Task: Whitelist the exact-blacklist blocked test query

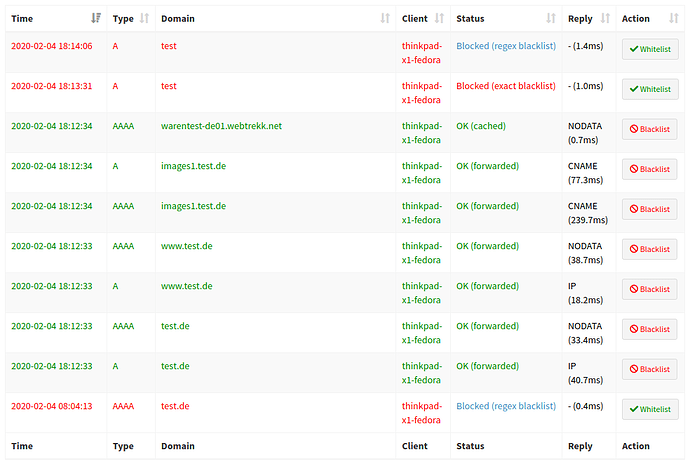Action: tap(649, 89)
